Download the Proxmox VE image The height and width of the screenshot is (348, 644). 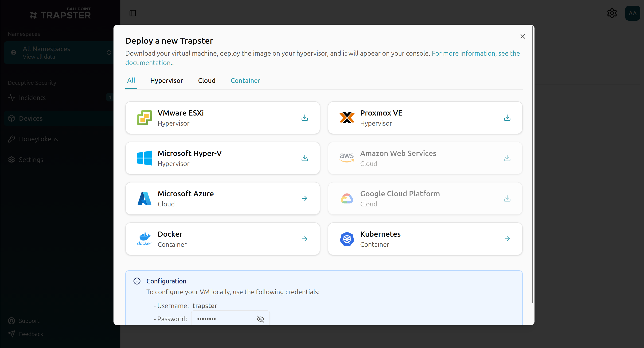tap(507, 118)
